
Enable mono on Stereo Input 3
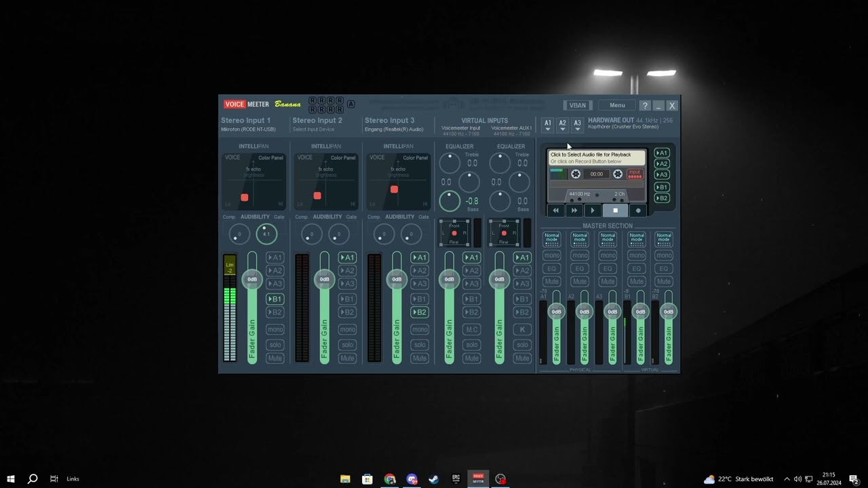(420, 329)
